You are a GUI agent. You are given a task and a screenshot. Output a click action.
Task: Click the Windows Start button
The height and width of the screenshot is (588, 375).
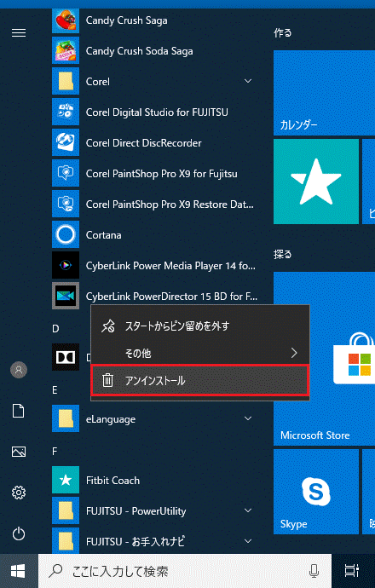coord(19,571)
